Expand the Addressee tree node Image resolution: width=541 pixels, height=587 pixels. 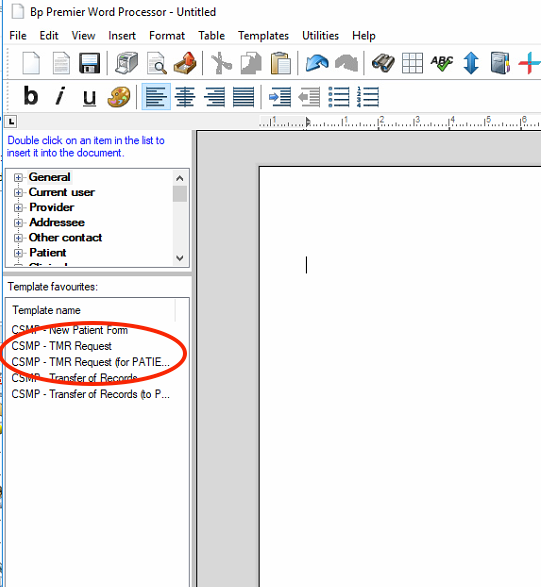pyautogui.click(x=18, y=223)
